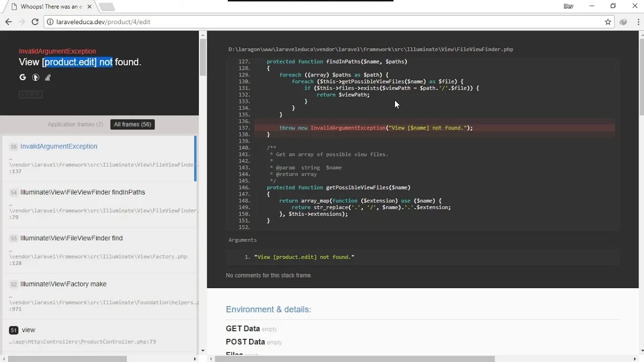Search the error on Stack Overflow icon
The height and width of the screenshot is (362, 644).
pyautogui.click(x=48, y=77)
